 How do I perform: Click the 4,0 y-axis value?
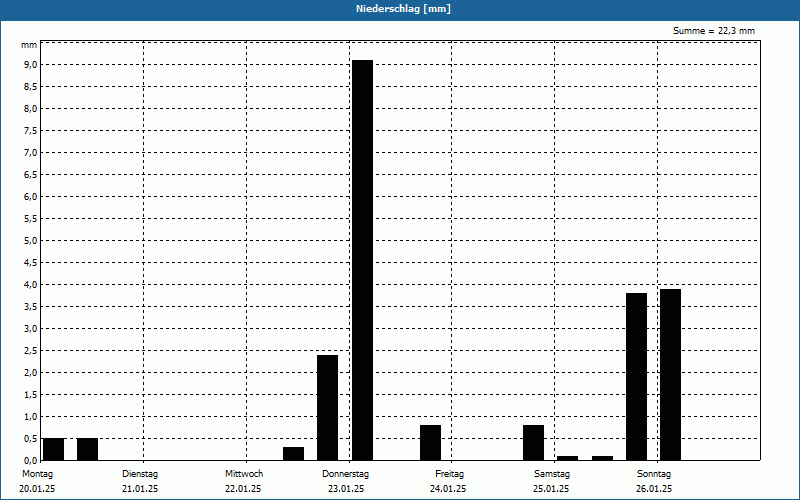pos(30,285)
